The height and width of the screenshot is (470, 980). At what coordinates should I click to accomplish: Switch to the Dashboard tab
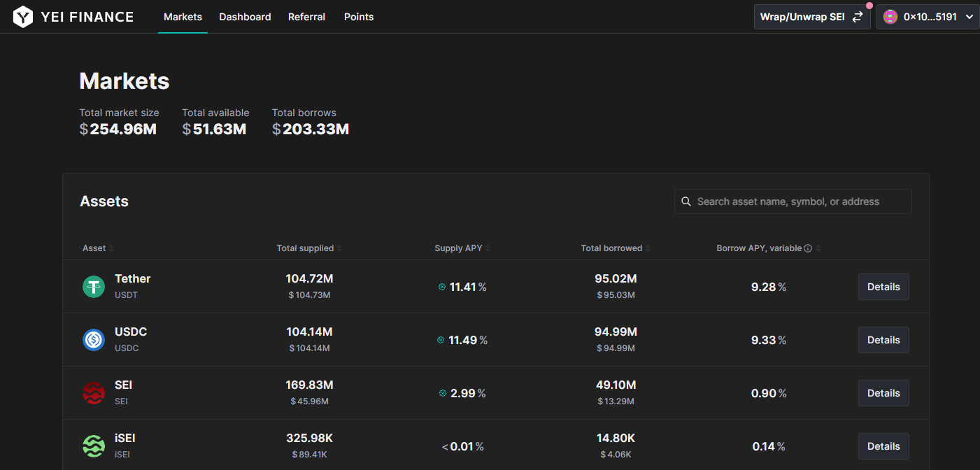(245, 17)
